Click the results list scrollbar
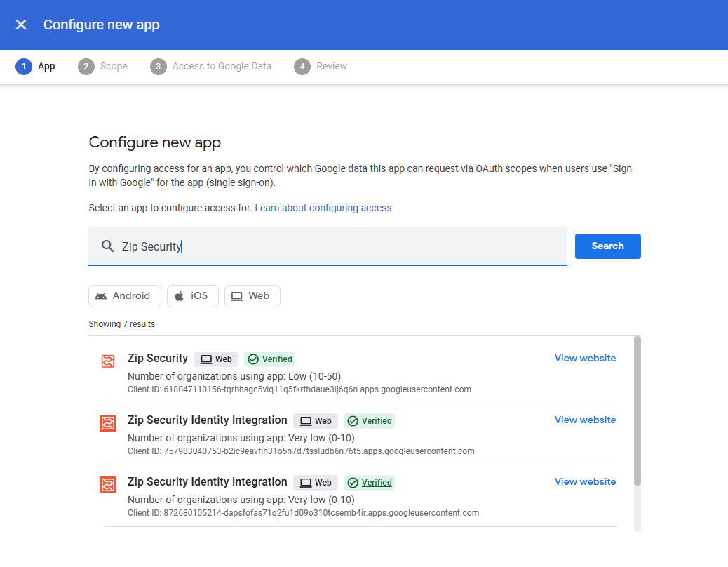The width and height of the screenshot is (728, 567). coord(637,411)
